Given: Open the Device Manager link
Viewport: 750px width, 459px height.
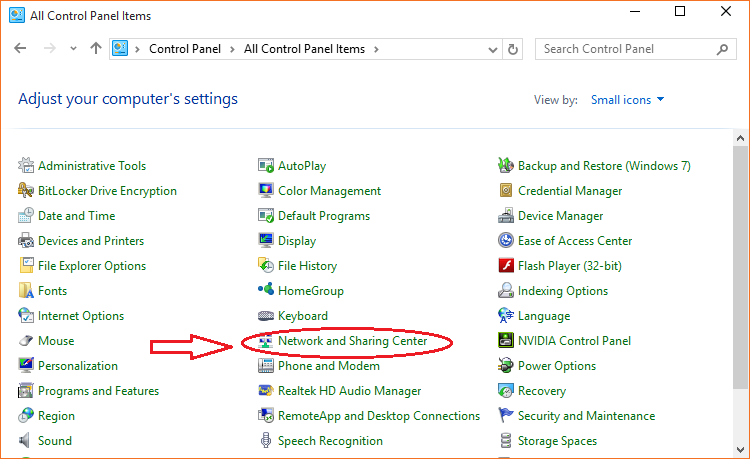Looking at the screenshot, I should pos(561,216).
